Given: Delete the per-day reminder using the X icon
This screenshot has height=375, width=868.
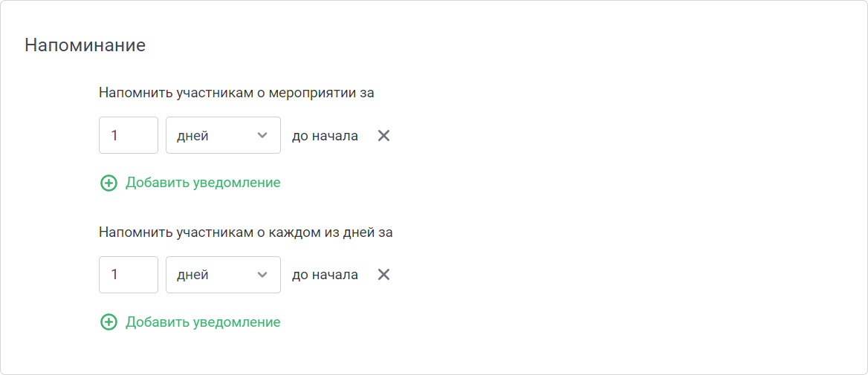Looking at the screenshot, I should [x=383, y=275].
